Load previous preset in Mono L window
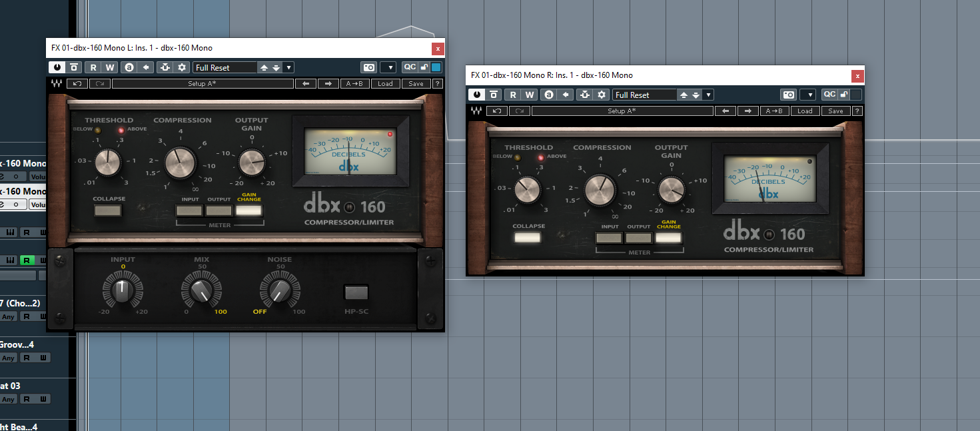The width and height of the screenshot is (980, 431). [264, 67]
